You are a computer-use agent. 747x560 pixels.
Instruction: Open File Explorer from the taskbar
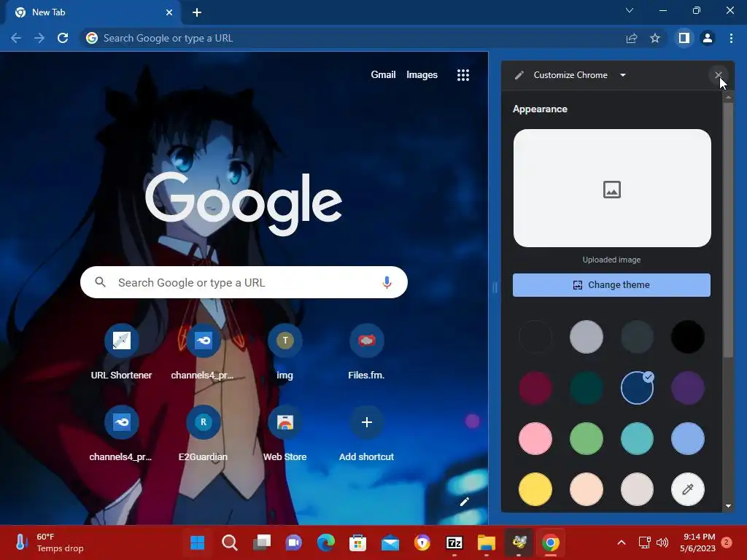pyautogui.click(x=487, y=542)
